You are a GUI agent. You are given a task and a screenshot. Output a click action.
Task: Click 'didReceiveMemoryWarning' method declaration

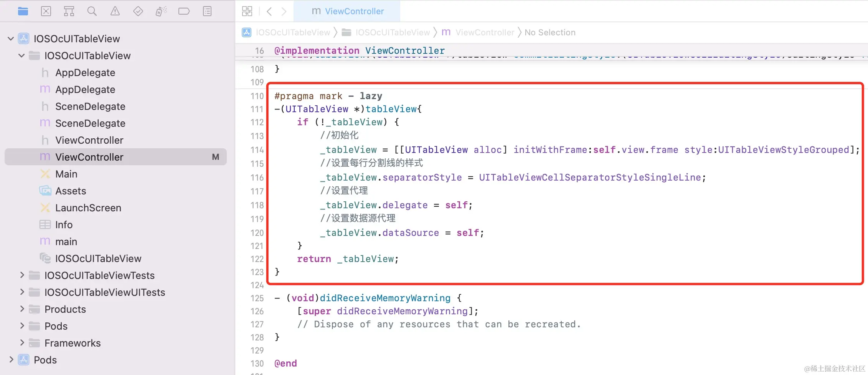pos(385,298)
